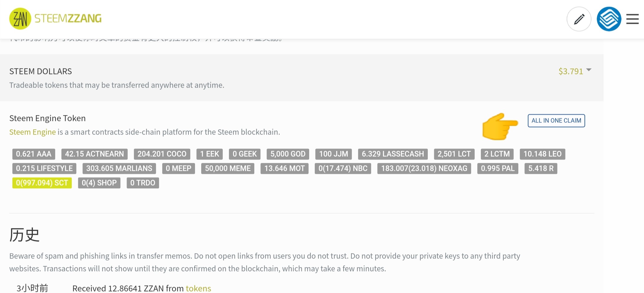Open the Steem Engine link
The width and height of the screenshot is (644, 293).
point(32,132)
